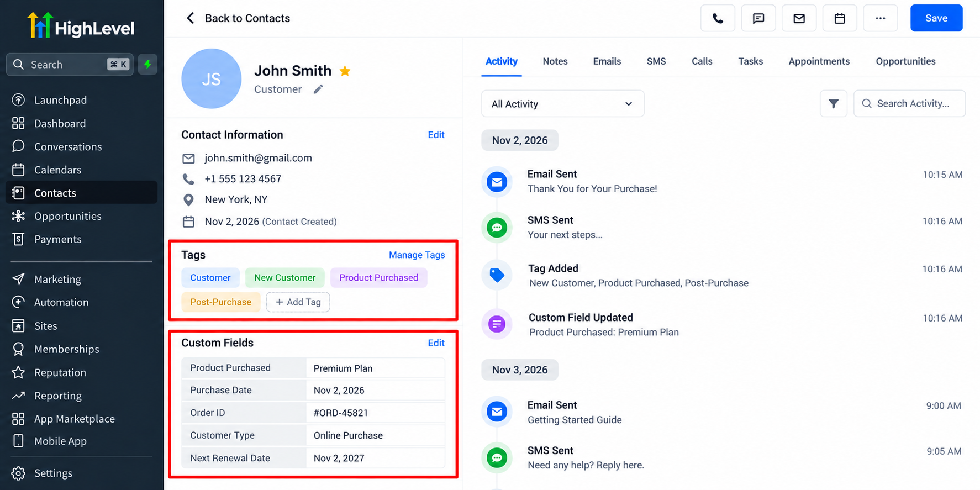Click the Search Activity input field
The image size is (980, 490).
click(x=909, y=103)
